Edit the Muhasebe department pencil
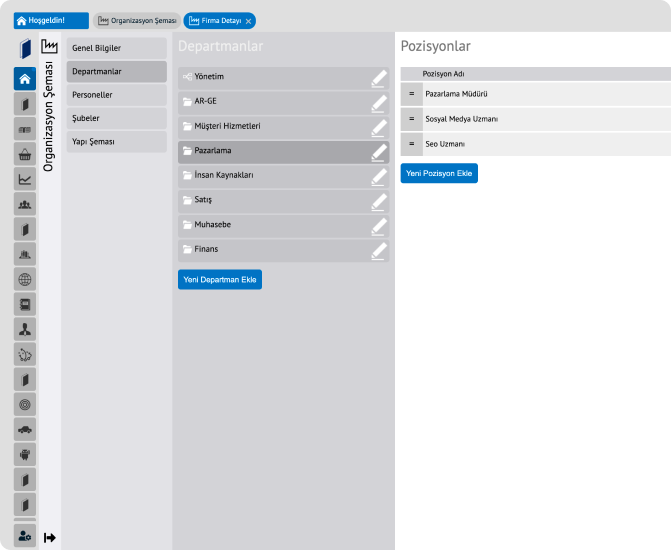Screen dimensions: 671x550 click(x=379, y=226)
